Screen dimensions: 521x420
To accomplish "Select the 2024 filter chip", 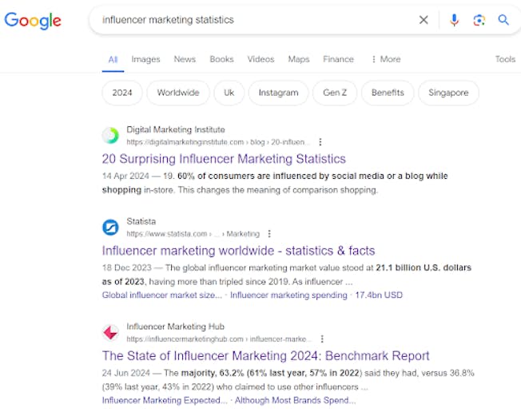I will (122, 93).
